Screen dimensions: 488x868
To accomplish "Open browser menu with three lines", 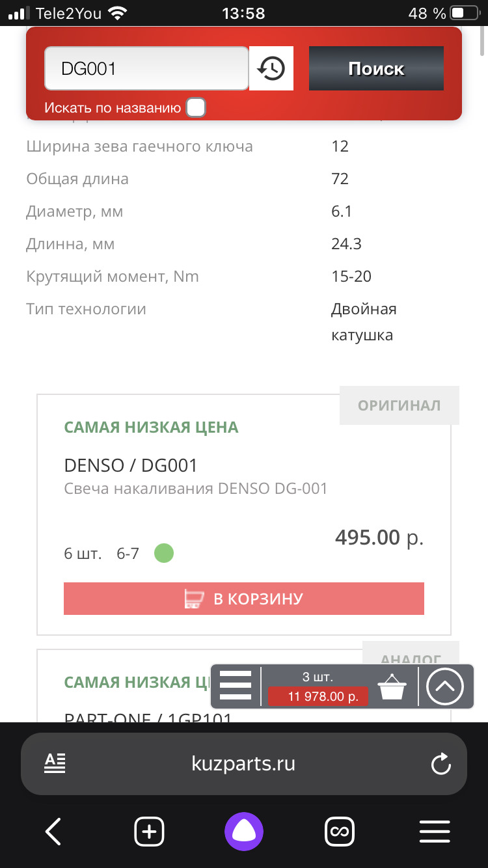I will 434,832.
